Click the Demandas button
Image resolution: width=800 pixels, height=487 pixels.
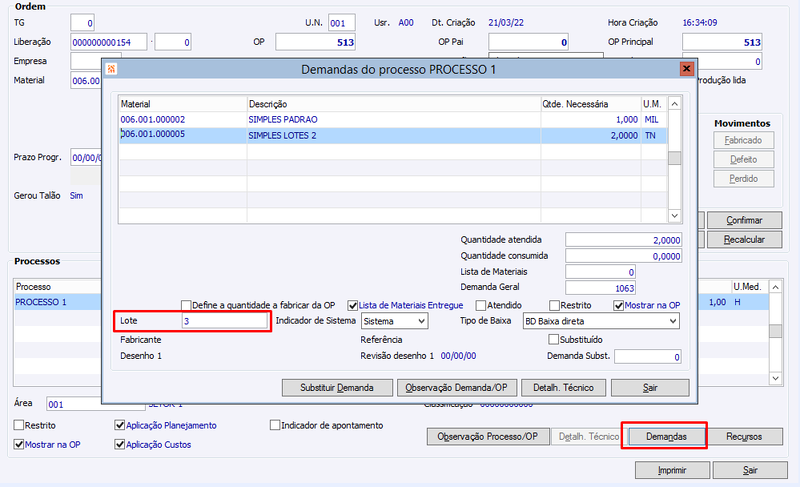coord(666,437)
